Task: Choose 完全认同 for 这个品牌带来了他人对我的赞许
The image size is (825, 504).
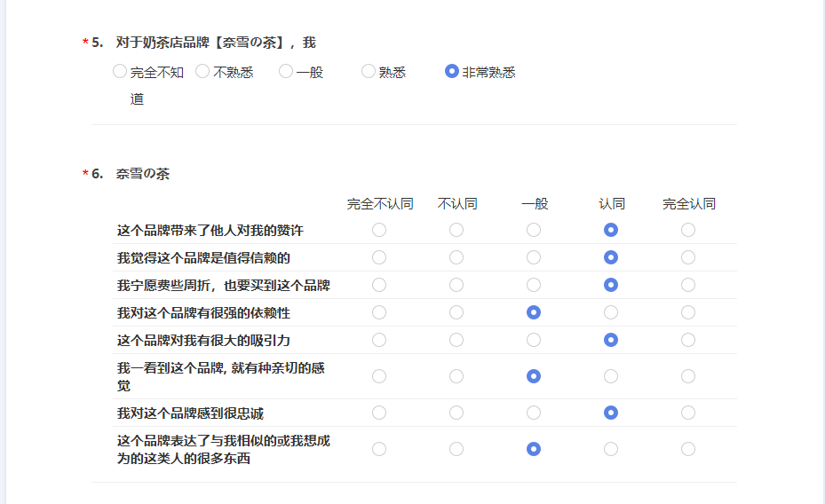Action: pyautogui.click(x=688, y=230)
